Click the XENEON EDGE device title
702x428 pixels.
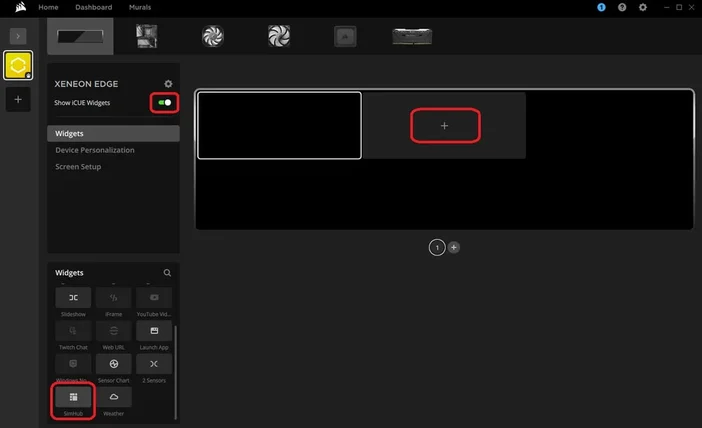pos(86,84)
